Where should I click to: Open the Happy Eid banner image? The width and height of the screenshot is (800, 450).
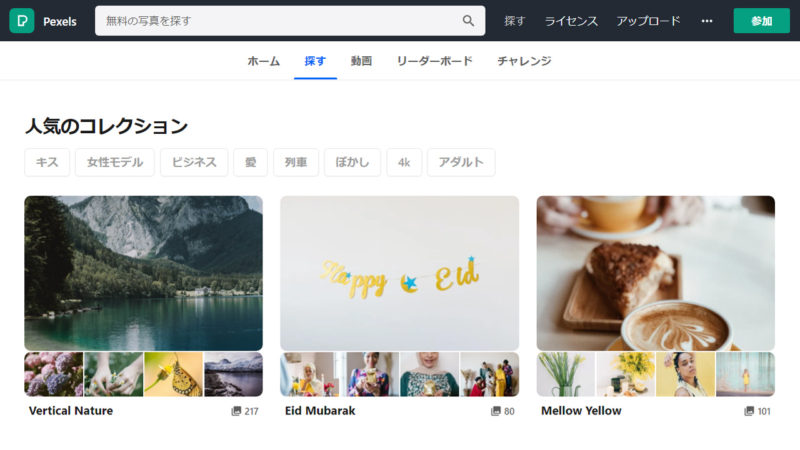[x=399, y=272]
